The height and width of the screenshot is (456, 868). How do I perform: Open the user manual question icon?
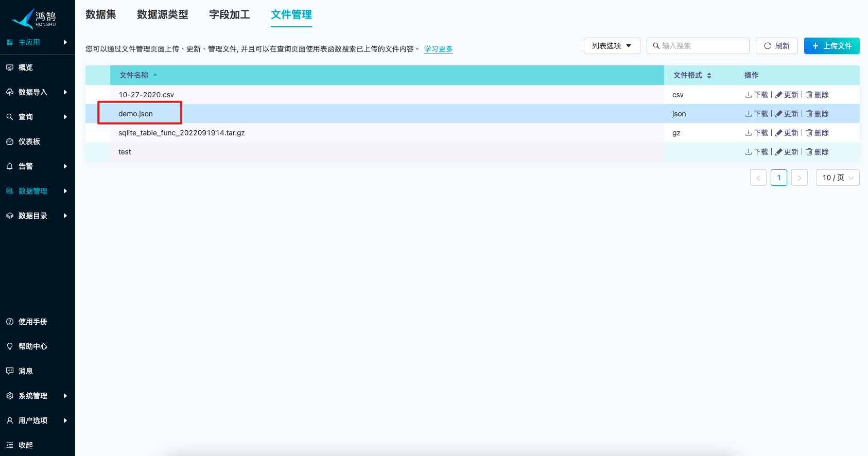10,322
